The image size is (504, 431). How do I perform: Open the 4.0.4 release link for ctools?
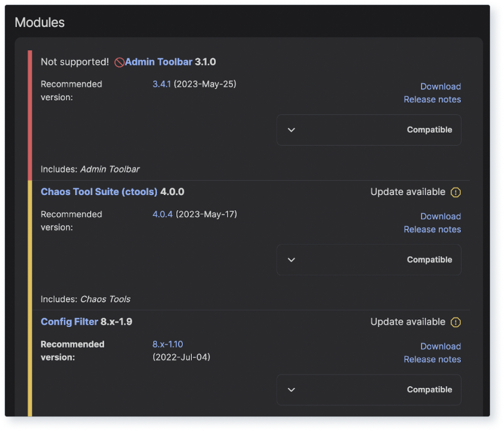pyautogui.click(x=161, y=214)
